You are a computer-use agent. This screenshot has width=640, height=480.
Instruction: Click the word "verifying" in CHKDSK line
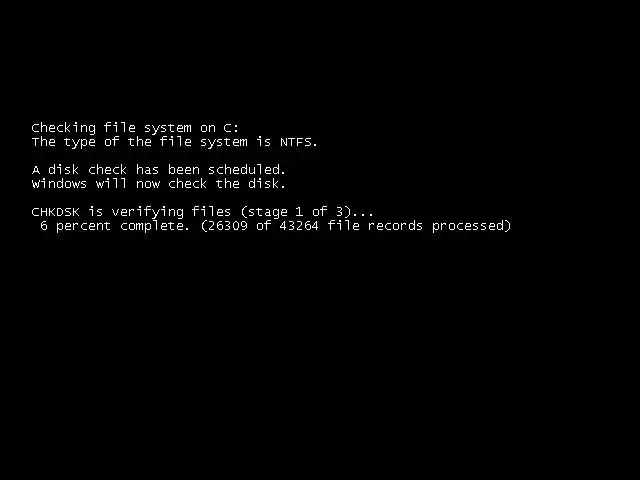pos(148,212)
